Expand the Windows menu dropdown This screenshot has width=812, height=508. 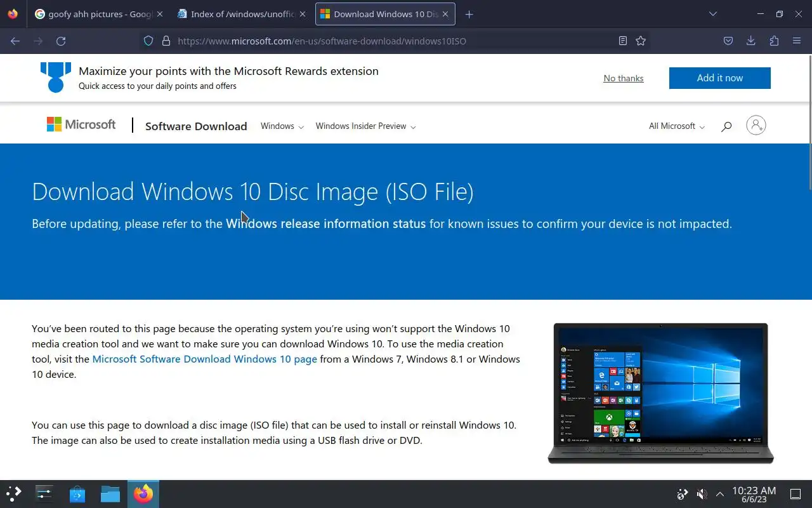click(x=282, y=126)
